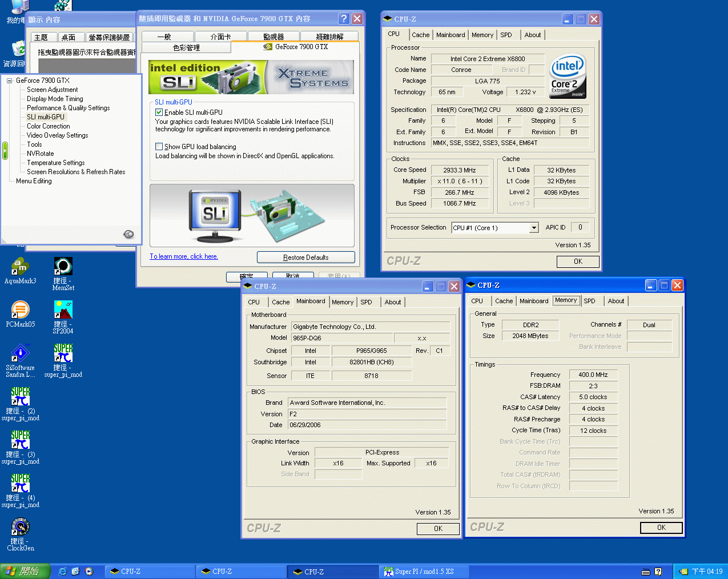
Task: Click the BIOS Date field 06/29/2006
Action: pos(367,425)
